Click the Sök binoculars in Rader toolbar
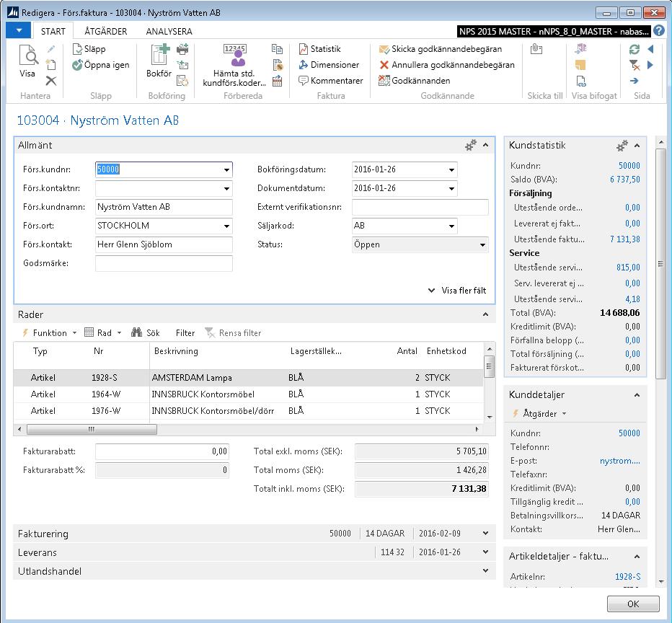Viewport: 672px width, 623px height. 145,332
